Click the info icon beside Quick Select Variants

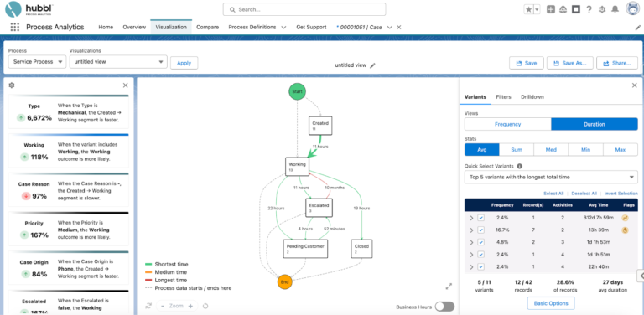point(520,167)
